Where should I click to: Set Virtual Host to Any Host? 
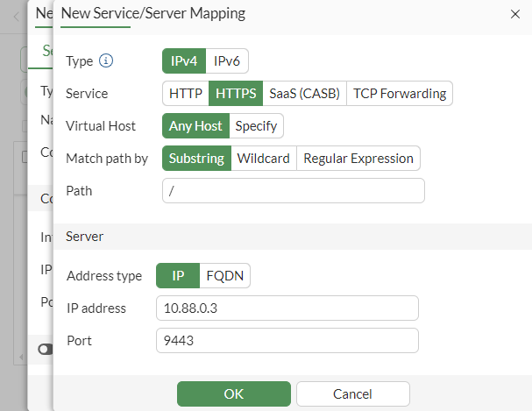tap(195, 126)
